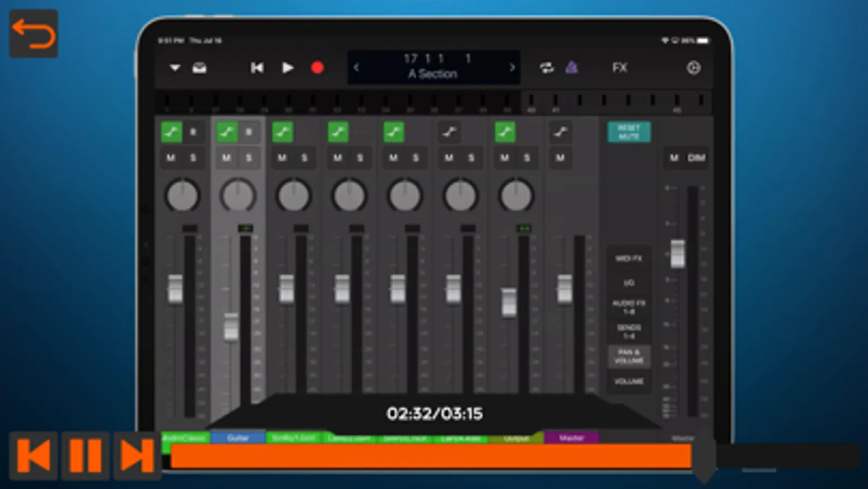Image resolution: width=868 pixels, height=489 pixels.
Task: Click the Output channel volume fader
Action: [x=509, y=303]
